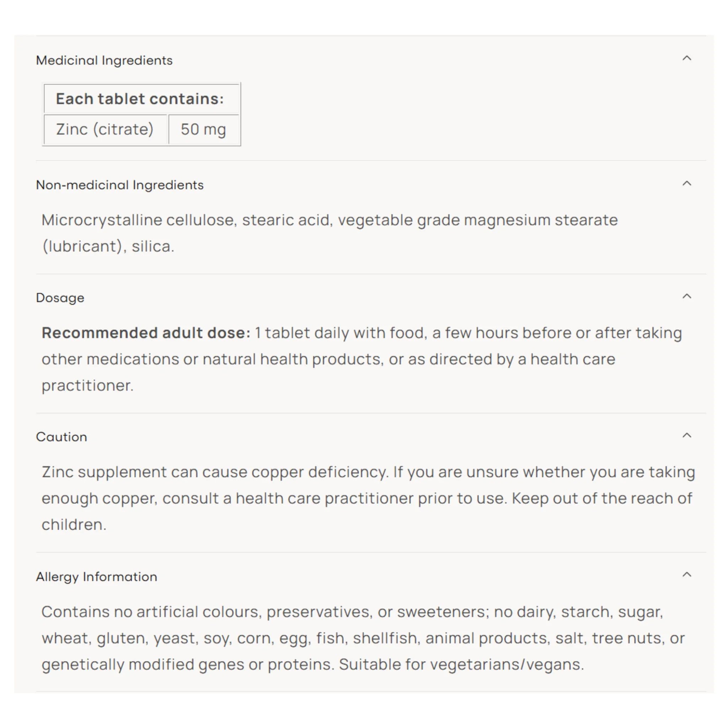Click 'Zinc supplement can cause copper deficiency' sentence

[215, 472]
